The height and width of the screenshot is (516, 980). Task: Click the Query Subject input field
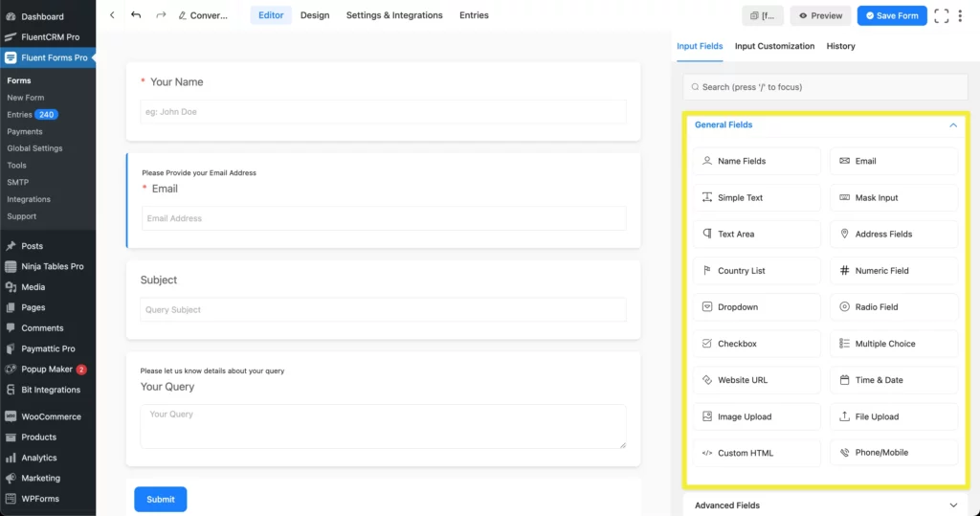pyautogui.click(x=383, y=309)
